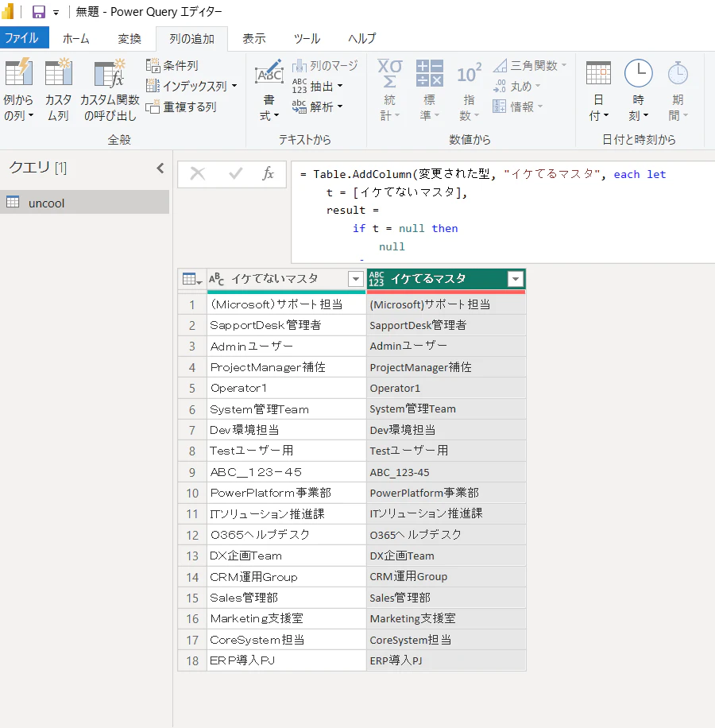Open the ヘルプ ribbon tab

pyautogui.click(x=362, y=38)
